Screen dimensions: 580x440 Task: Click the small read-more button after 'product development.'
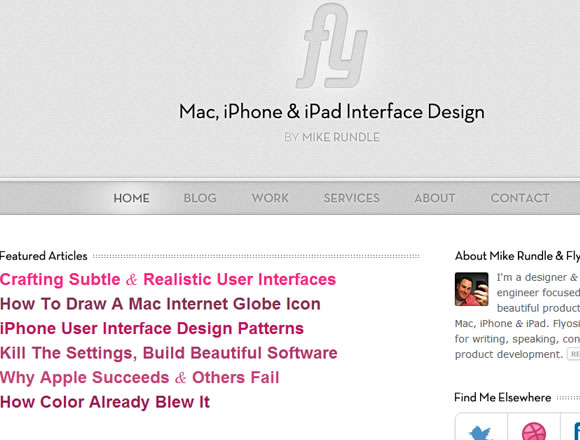[x=574, y=354]
